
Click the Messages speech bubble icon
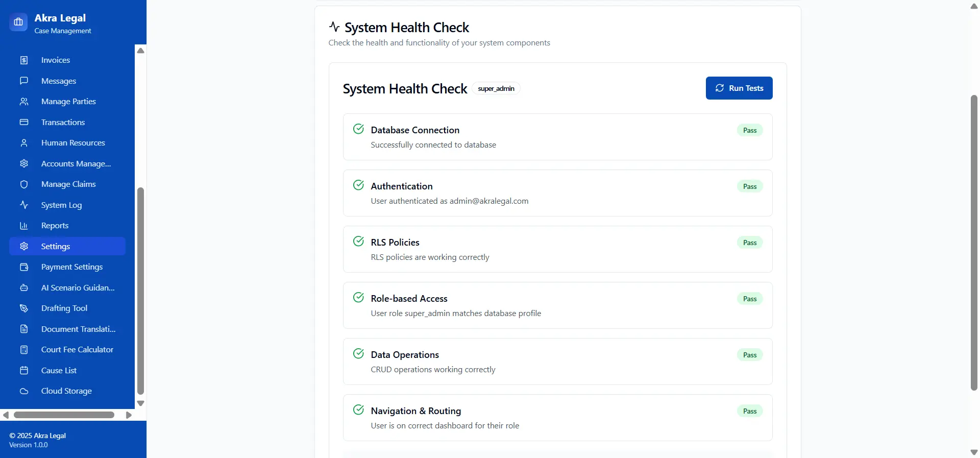pyautogui.click(x=24, y=81)
